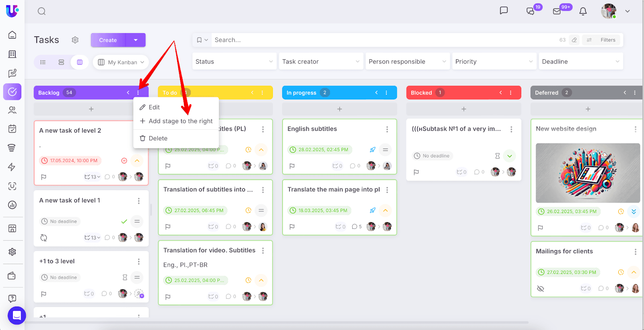Open the calendar icon in the sidebar
This screenshot has height=330, width=644.
(12, 129)
